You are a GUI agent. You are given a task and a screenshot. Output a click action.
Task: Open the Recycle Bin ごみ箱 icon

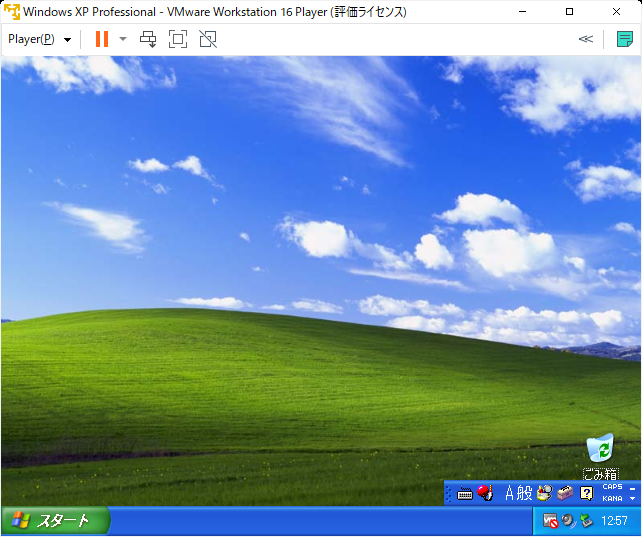[x=600, y=456]
